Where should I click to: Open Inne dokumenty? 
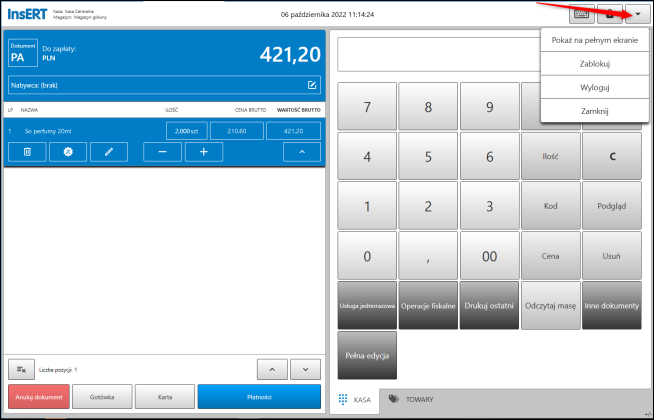click(x=612, y=305)
